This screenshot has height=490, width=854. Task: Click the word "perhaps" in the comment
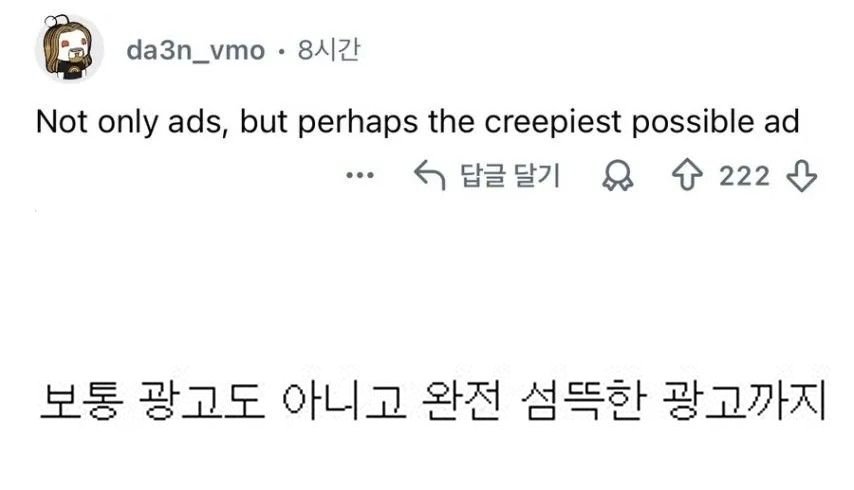point(386,123)
